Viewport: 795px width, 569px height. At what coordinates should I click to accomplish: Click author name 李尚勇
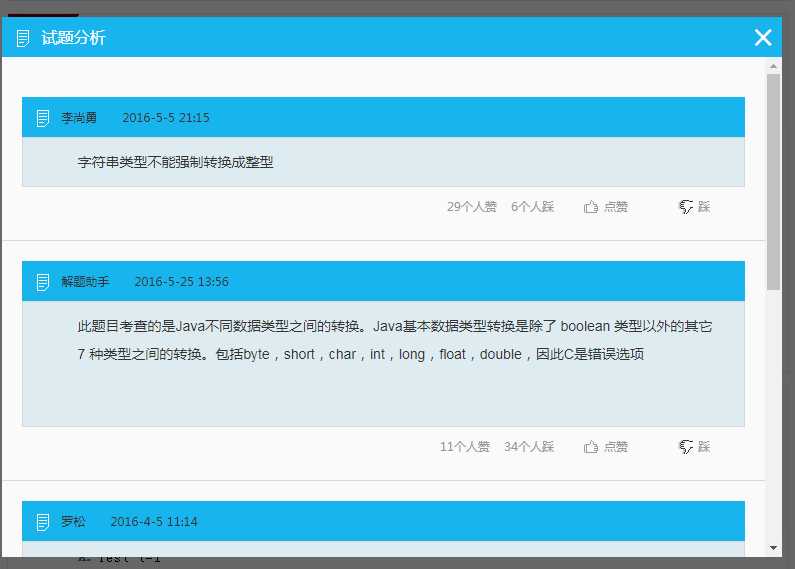pos(79,118)
